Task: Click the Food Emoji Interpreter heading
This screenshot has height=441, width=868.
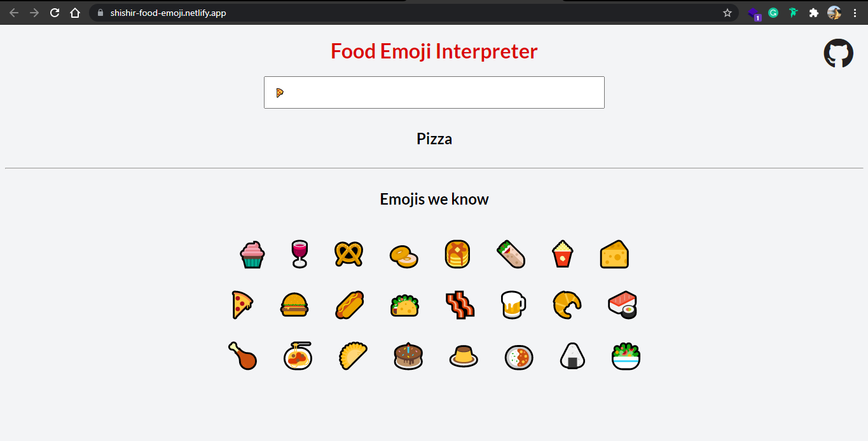Action: click(x=434, y=51)
